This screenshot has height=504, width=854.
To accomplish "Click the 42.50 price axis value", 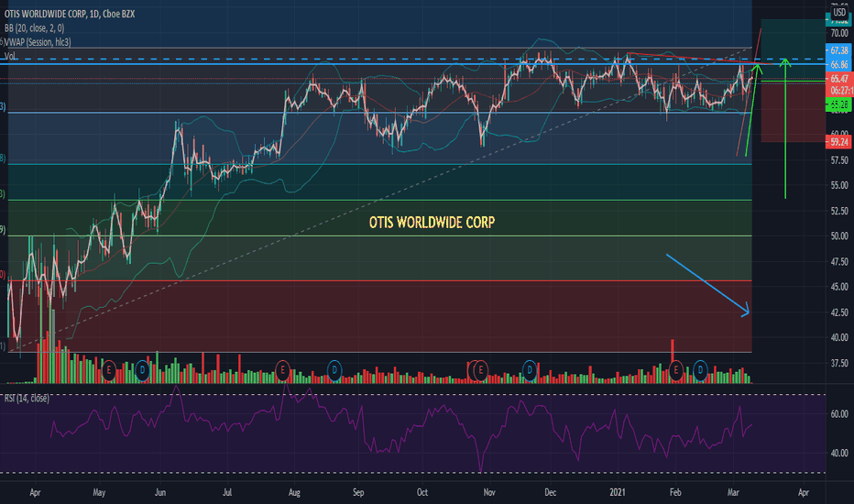I will (839, 312).
